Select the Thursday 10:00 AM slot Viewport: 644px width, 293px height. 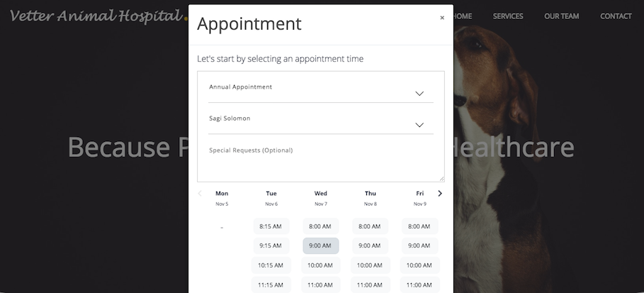370,265
